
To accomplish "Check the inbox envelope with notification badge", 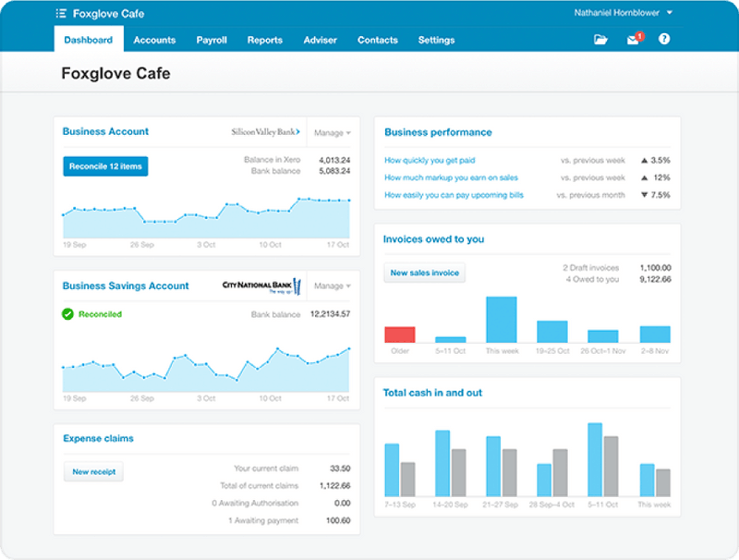I will pyautogui.click(x=632, y=40).
